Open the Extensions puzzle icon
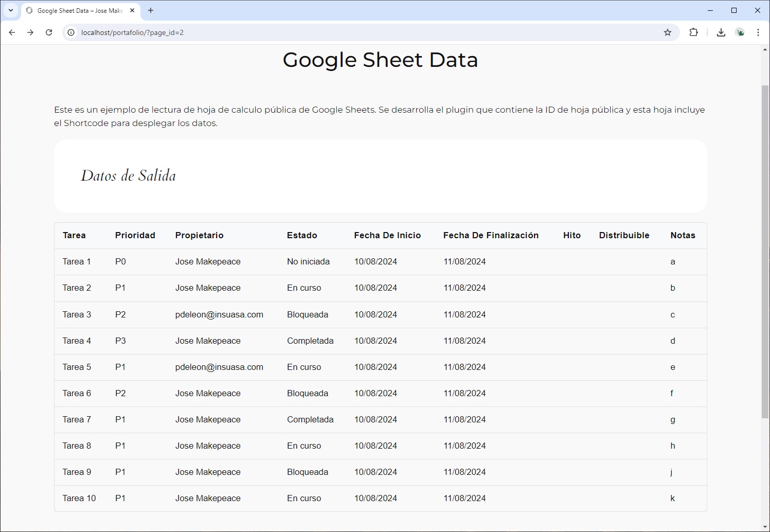The width and height of the screenshot is (770, 532). click(x=694, y=32)
